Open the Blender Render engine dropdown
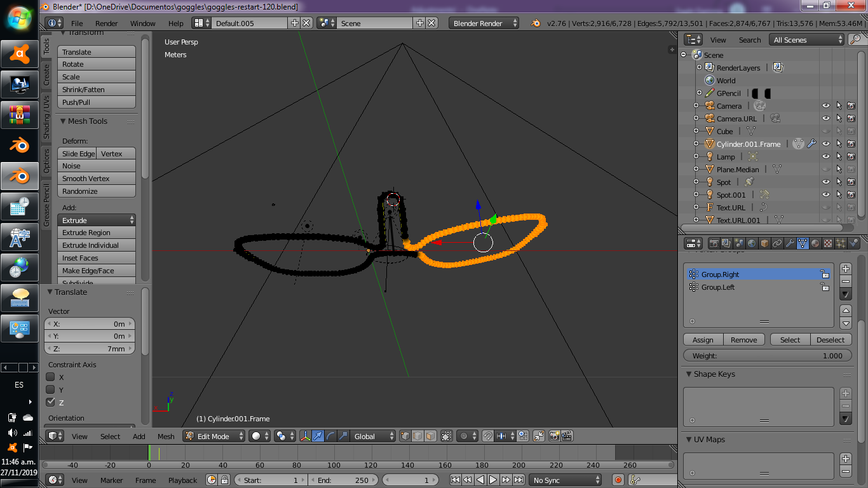Image resolution: width=868 pixels, height=488 pixels. (x=484, y=23)
